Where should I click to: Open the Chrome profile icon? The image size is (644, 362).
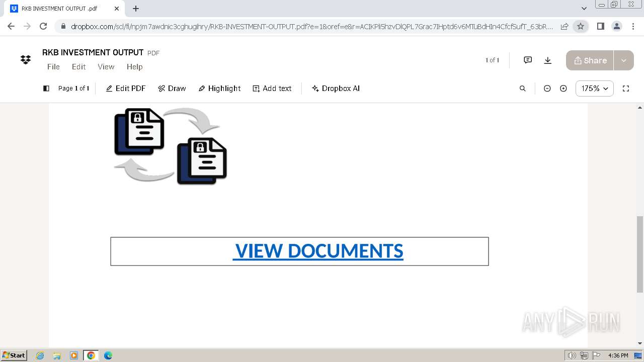coord(616,26)
